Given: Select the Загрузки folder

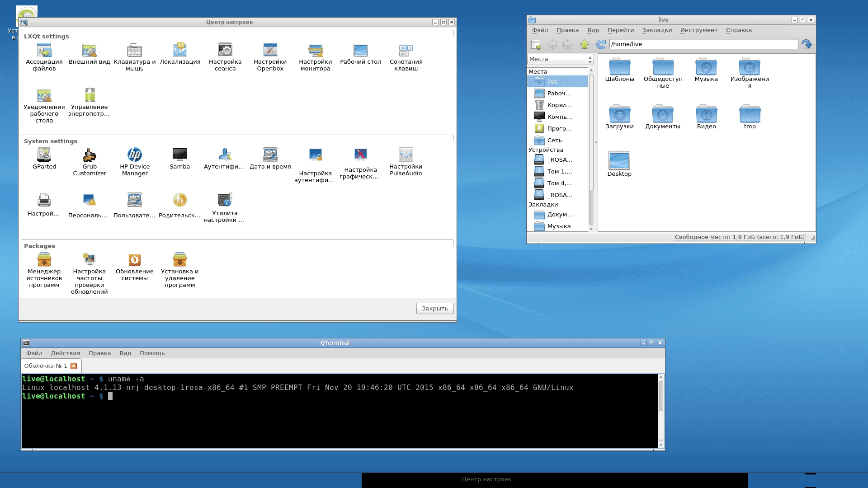Looking at the screenshot, I should (x=619, y=117).
